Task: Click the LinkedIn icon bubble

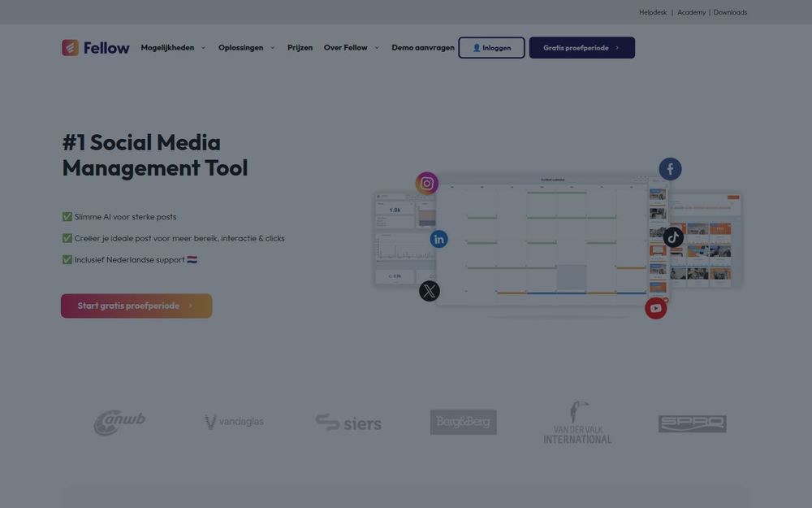Action: pos(438,239)
